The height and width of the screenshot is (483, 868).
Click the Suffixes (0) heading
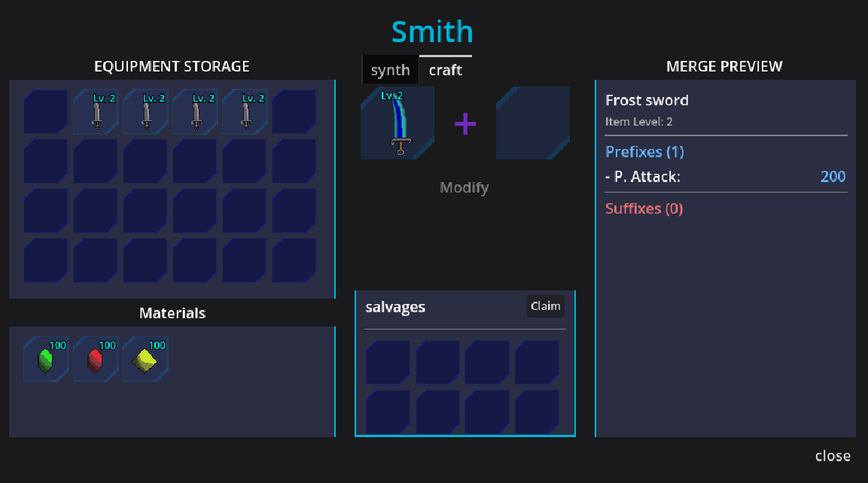pyautogui.click(x=644, y=208)
